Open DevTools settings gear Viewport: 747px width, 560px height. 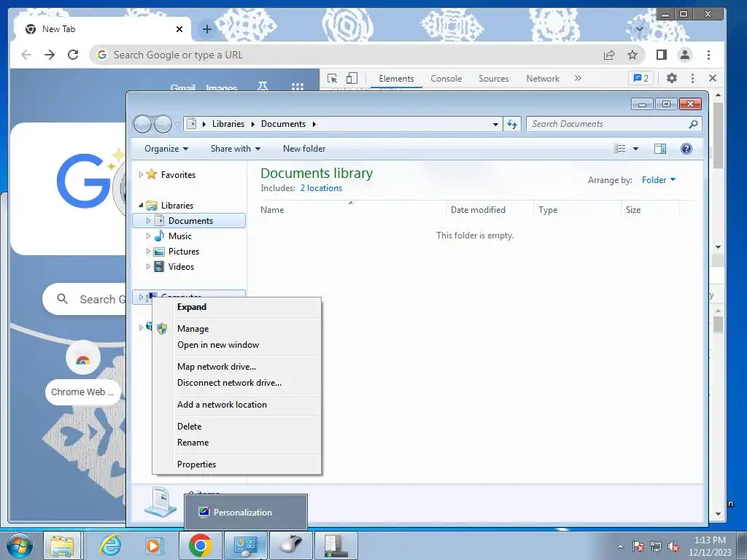click(672, 78)
